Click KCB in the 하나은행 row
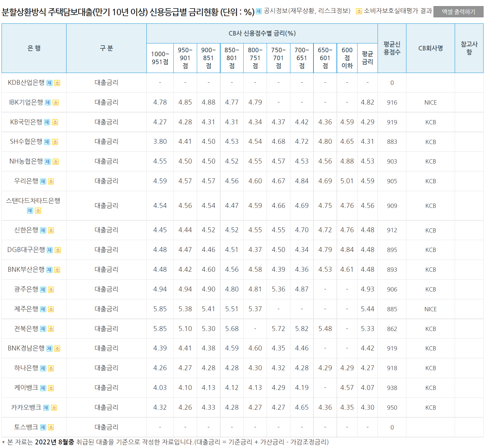Image resolution: width=486 pixels, height=448 pixels. tap(430, 368)
